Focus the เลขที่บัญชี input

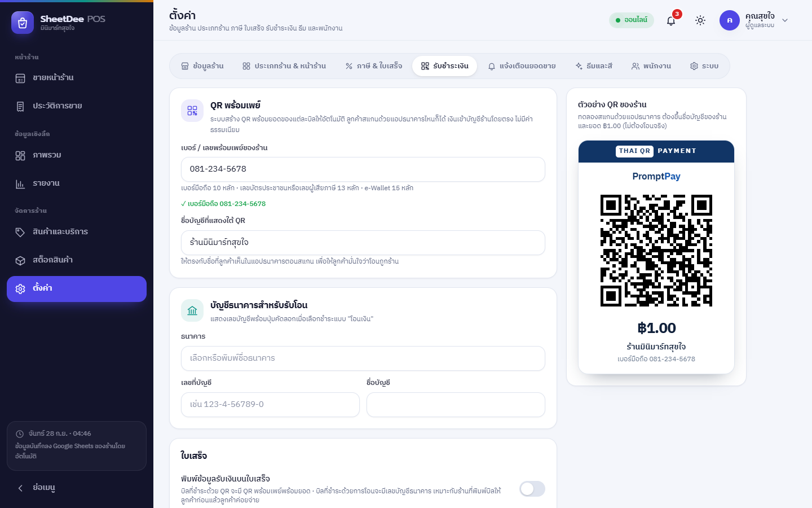coord(270,405)
